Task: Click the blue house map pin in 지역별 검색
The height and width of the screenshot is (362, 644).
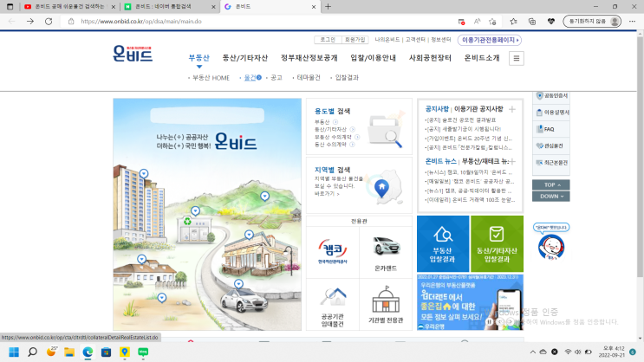Action: 382,189
